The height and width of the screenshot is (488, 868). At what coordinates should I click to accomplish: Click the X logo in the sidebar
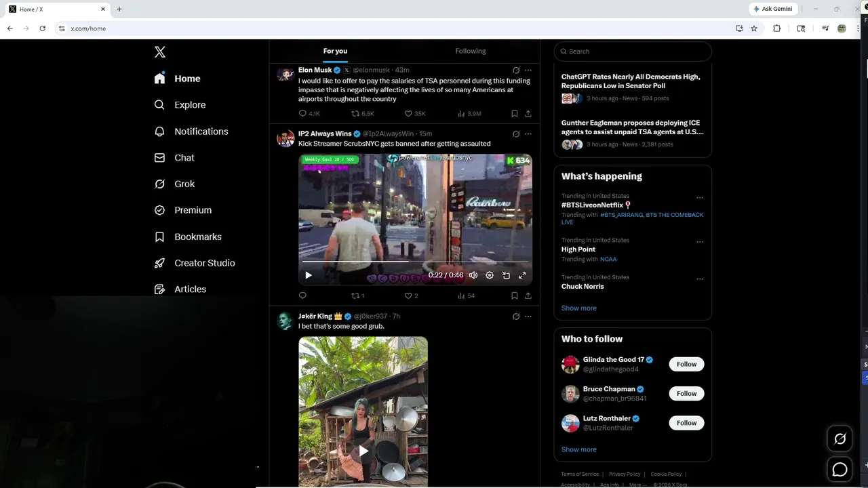(x=159, y=52)
